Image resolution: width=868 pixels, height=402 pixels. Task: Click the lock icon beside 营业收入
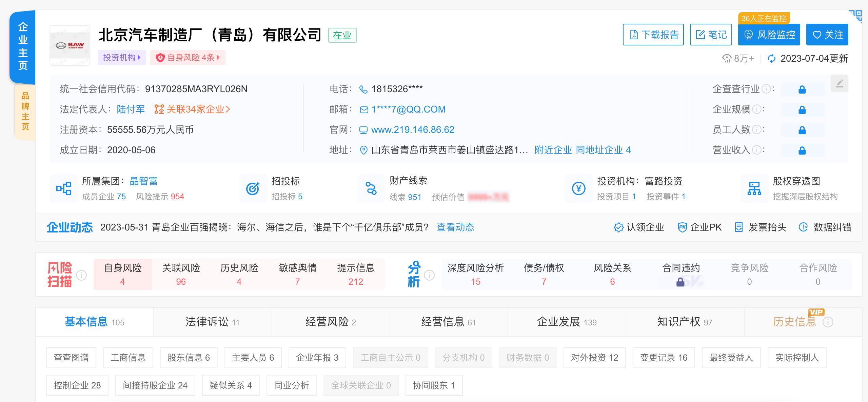[802, 150]
